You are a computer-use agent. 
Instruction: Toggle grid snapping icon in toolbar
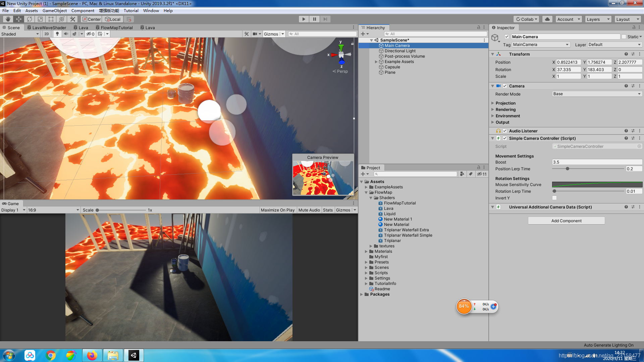click(x=129, y=19)
